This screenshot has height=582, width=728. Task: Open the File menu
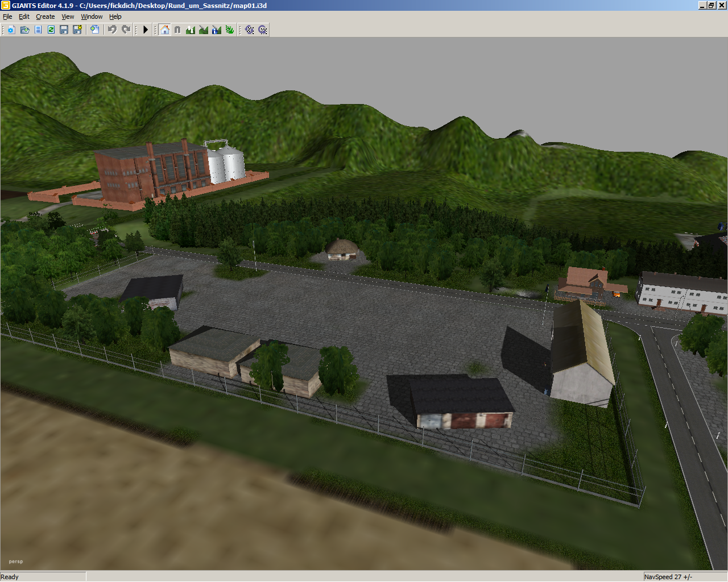point(7,16)
